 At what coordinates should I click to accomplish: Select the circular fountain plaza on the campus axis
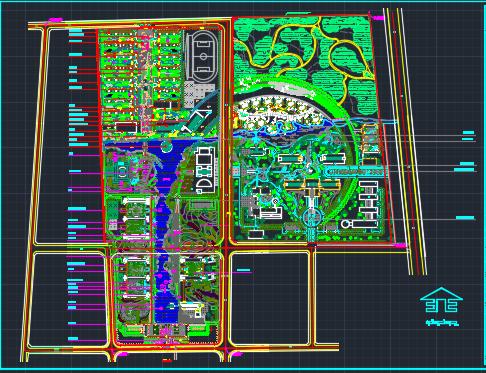(313, 218)
